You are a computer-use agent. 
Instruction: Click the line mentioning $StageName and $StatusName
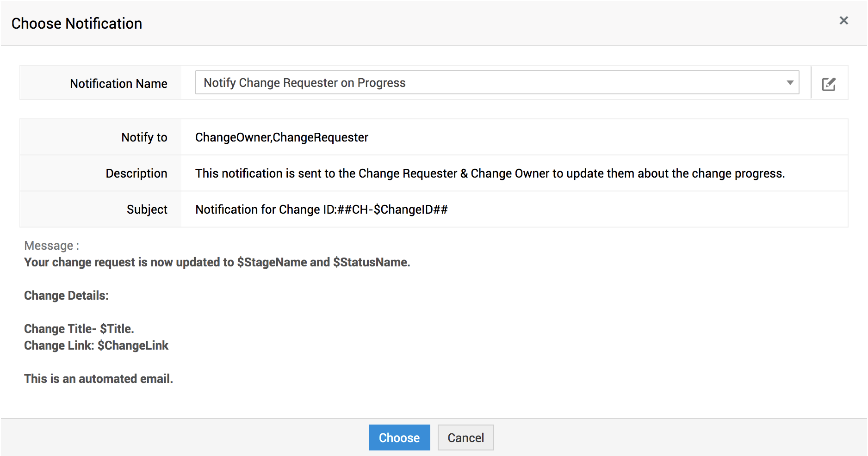tap(217, 262)
